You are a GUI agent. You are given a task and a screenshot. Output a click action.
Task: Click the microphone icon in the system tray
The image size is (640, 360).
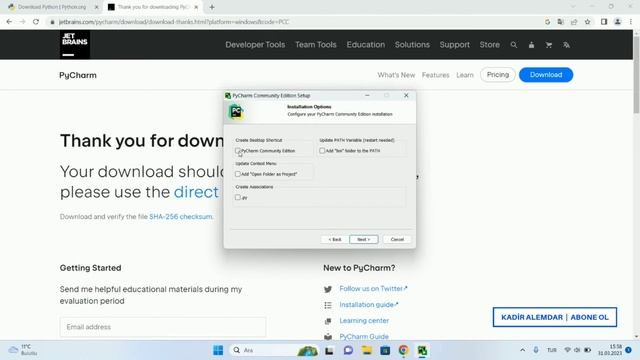pos(536,350)
